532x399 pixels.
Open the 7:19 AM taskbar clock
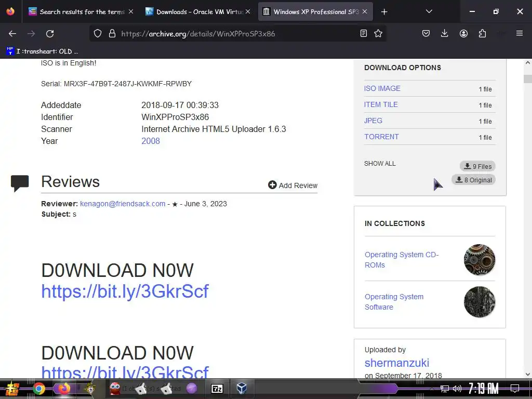coord(484,389)
